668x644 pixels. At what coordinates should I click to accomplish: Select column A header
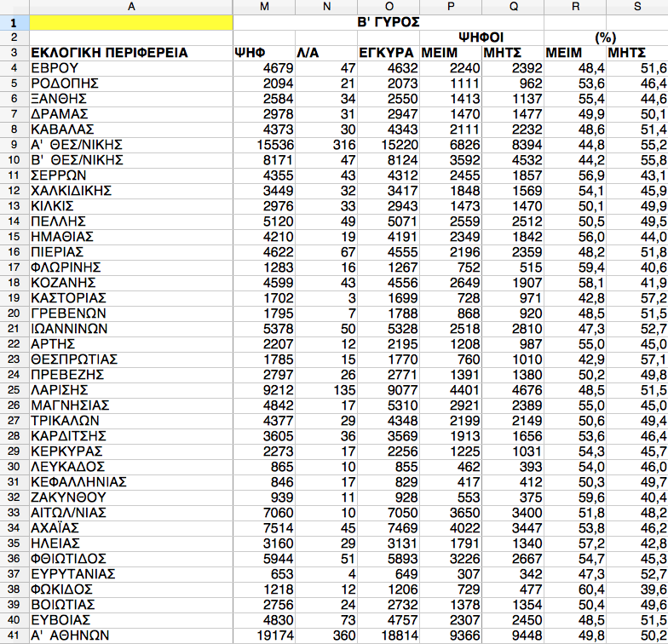coord(131,7)
